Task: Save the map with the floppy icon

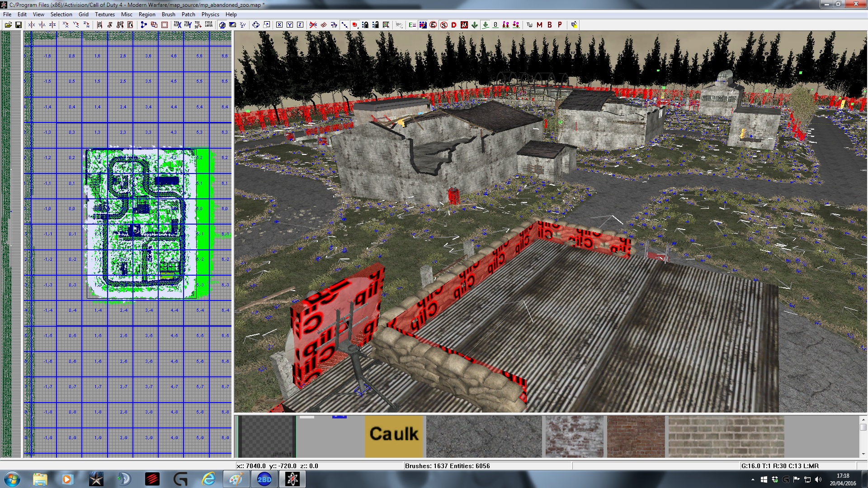Action: coord(19,25)
